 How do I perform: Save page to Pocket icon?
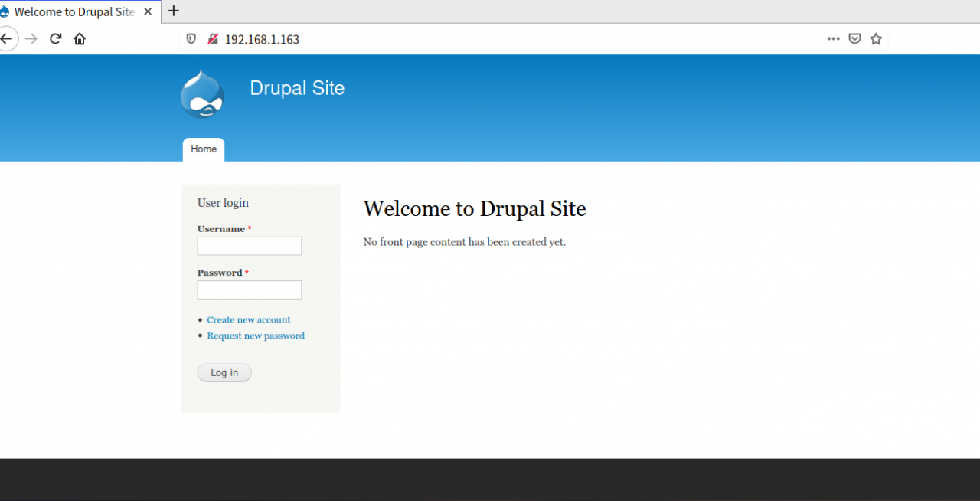click(x=855, y=39)
